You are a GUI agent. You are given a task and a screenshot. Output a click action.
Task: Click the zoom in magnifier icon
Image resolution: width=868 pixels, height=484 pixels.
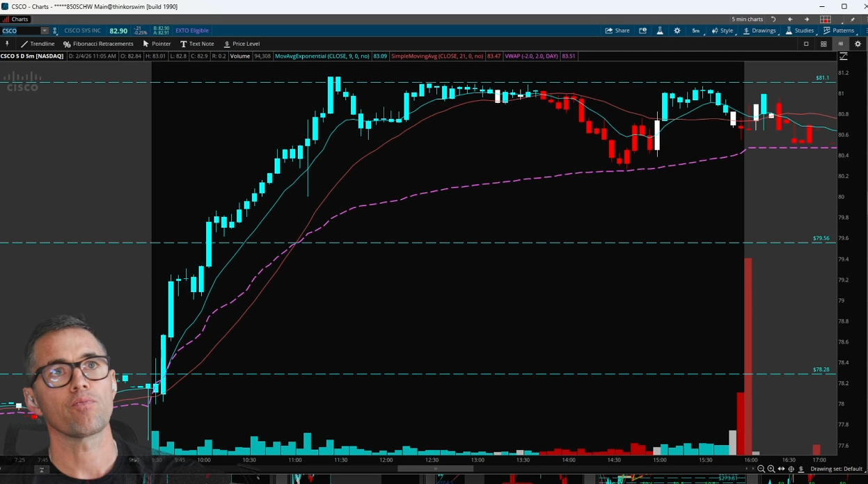point(771,469)
